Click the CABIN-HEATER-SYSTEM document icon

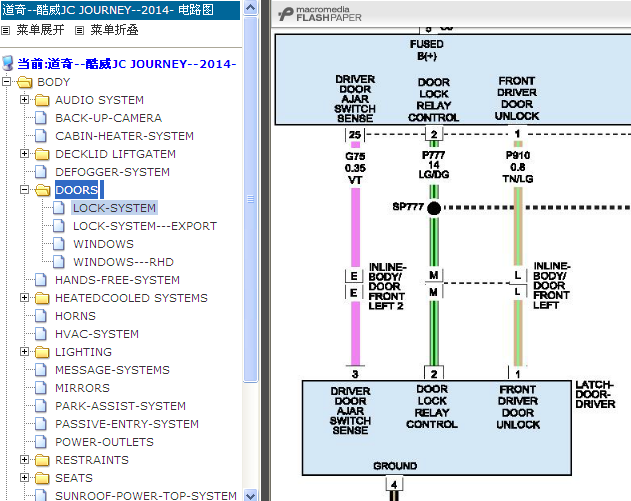(41, 136)
